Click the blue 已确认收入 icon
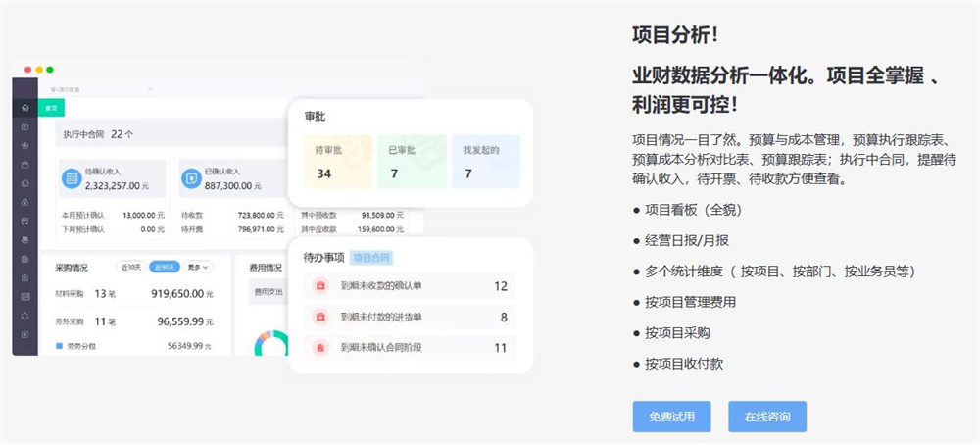 click(191, 179)
